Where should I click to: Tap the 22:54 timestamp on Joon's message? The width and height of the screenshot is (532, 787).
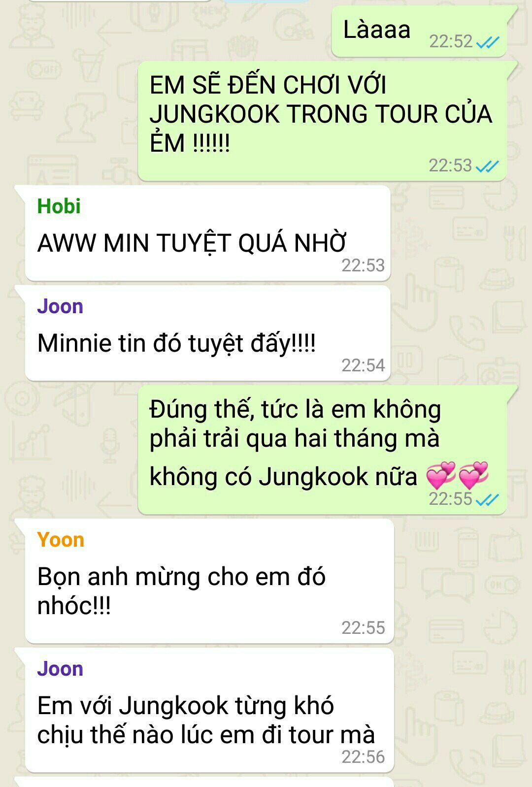point(363,365)
